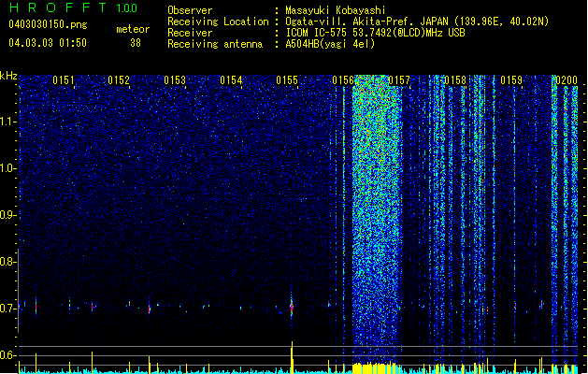The height and width of the screenshot is (374, 588).
Task: Click time marker 0151
Action: [64, 80]
